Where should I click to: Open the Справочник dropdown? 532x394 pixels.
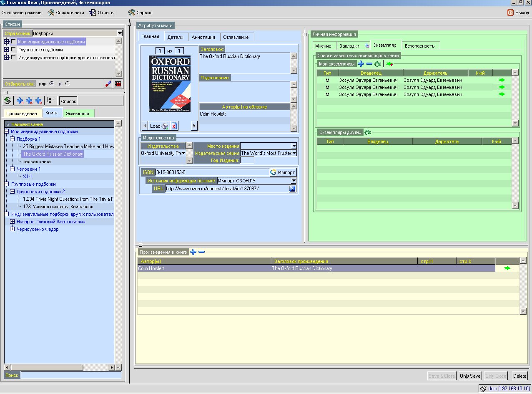(x=119, y=33)
